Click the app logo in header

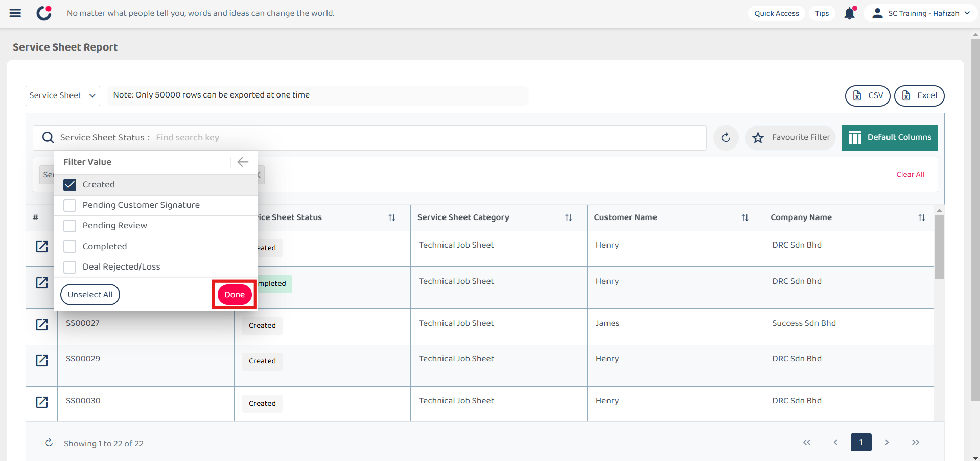click(44, 13)
